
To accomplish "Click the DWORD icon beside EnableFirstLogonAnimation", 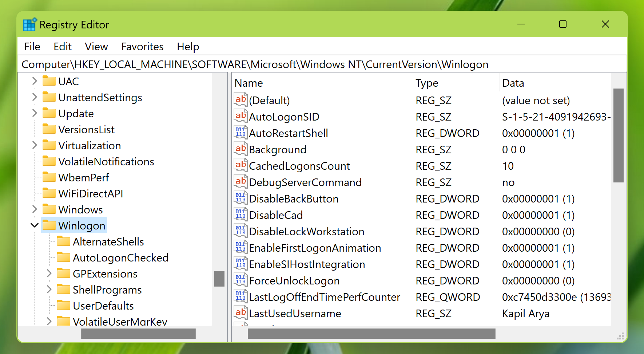I will (240, 247).
